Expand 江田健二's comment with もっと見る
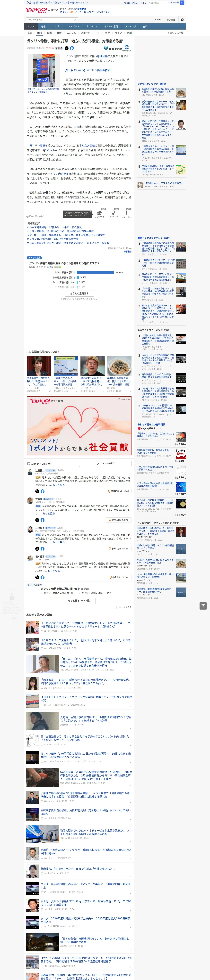 [x=58, y=485]
